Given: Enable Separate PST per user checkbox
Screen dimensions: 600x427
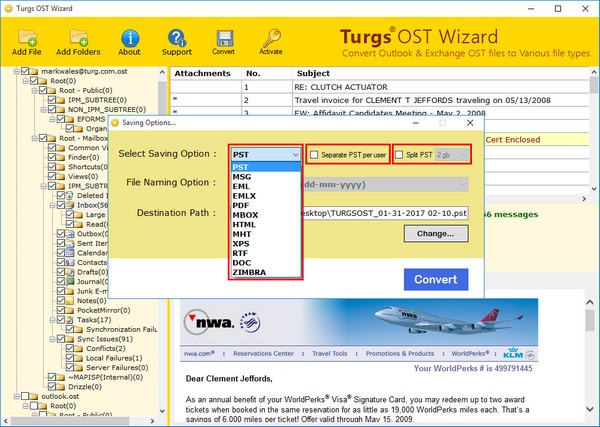Looking at the screenshot, I should point(315,155).
